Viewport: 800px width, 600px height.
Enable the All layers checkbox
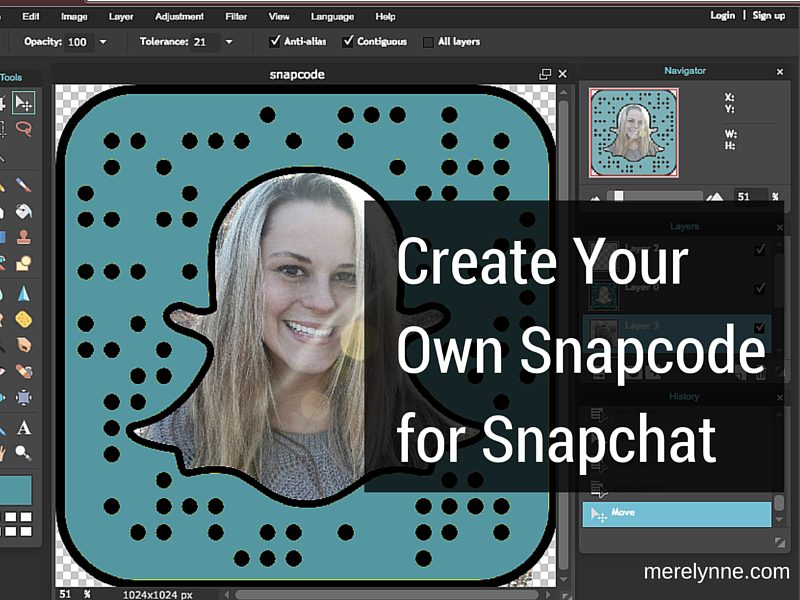[428, 42]
